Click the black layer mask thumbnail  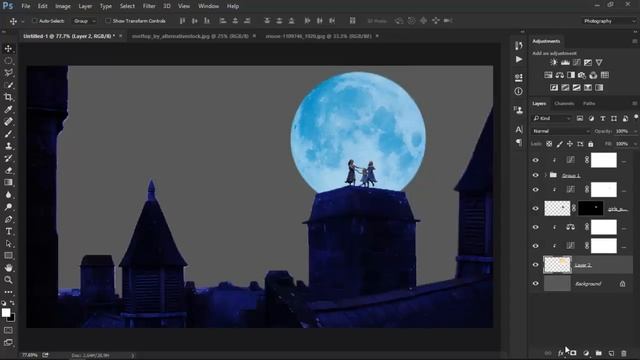pos(591,209)
